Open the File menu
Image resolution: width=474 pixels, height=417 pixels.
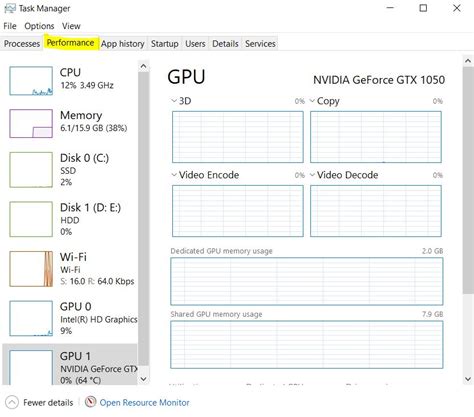(x=10, y=26)
